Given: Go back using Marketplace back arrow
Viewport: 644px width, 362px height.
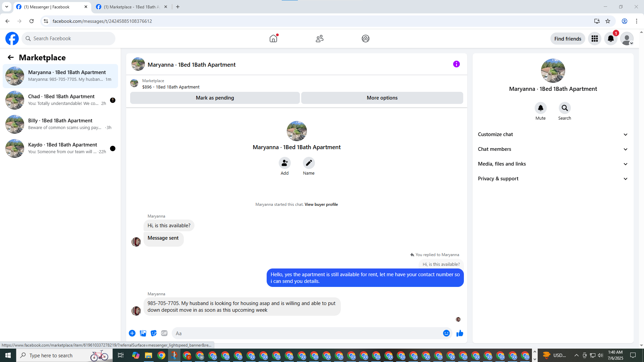Looking at the screenshot, I should 11,58.
